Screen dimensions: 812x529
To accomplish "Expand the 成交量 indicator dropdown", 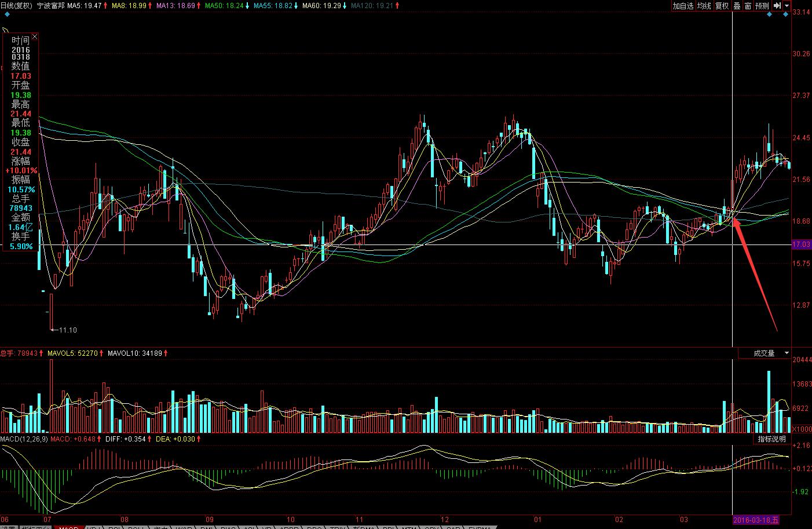I will coord(787,353).
